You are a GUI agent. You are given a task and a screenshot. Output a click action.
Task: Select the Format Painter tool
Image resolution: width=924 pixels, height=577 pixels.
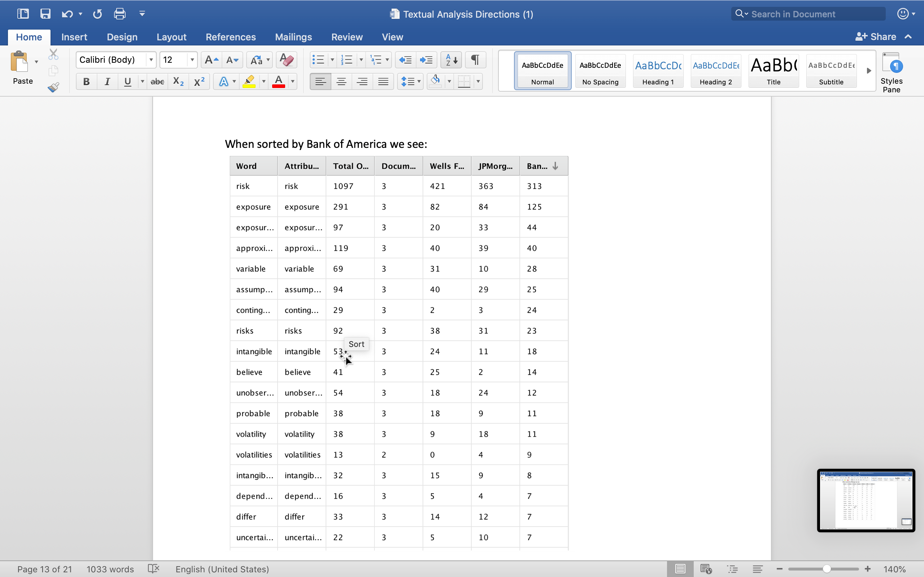pyautogui.click(x=53, y=87)
